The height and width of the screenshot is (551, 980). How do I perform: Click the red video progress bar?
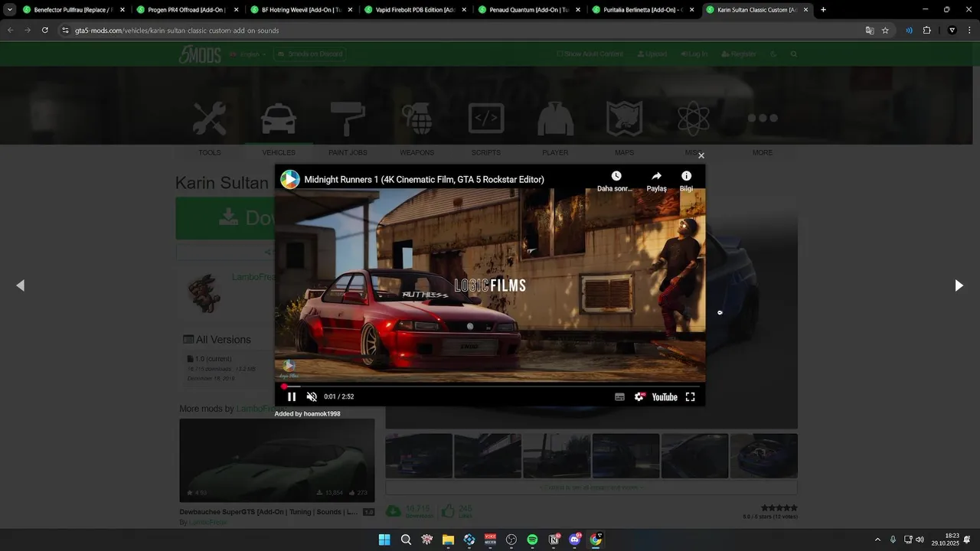click(x=490, y=386)
